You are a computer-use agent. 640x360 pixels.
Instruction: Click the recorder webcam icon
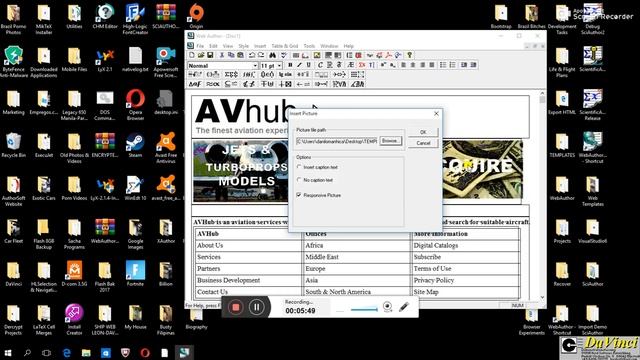point(387,307)
